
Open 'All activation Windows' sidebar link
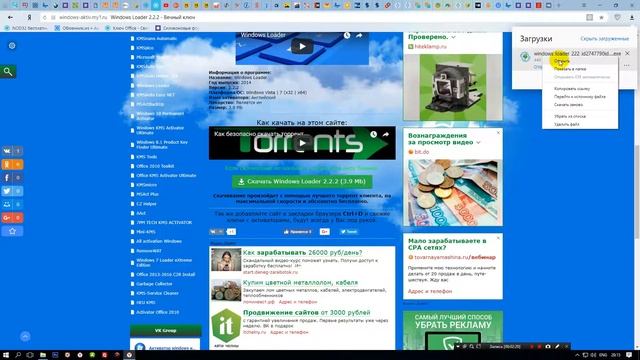pos(159,241)
